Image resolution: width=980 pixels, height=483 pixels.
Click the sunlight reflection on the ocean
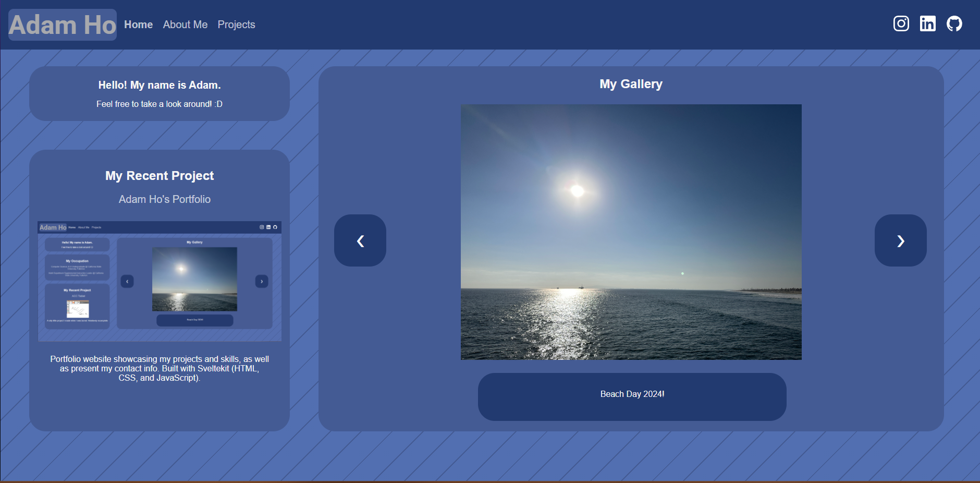tap(571, 323)
